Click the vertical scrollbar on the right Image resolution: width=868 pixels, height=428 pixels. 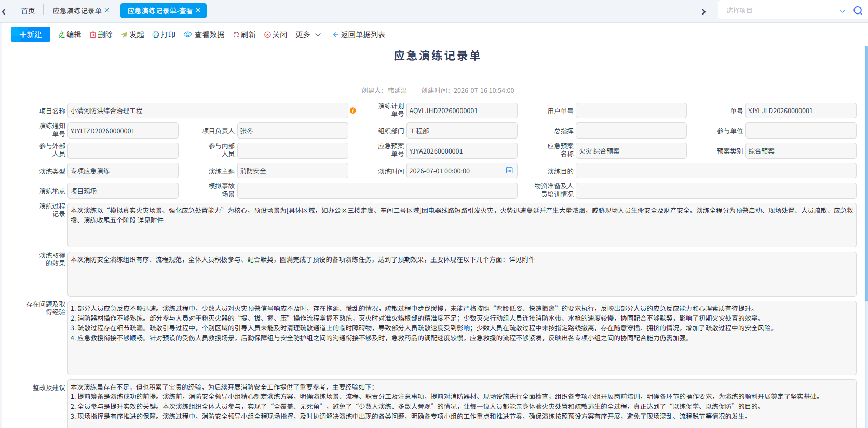866,173
